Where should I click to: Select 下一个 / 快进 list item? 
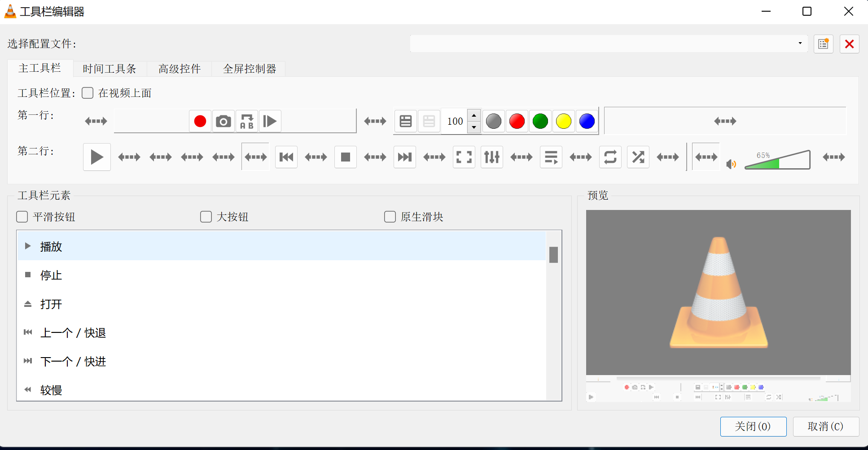tap(281, 361)
